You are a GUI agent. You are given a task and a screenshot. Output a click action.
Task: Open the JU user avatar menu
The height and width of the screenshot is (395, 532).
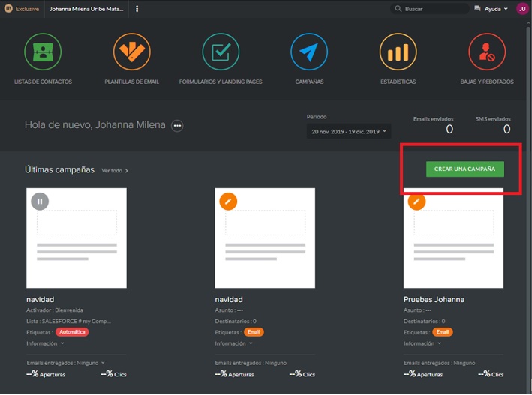pos(522,9)
